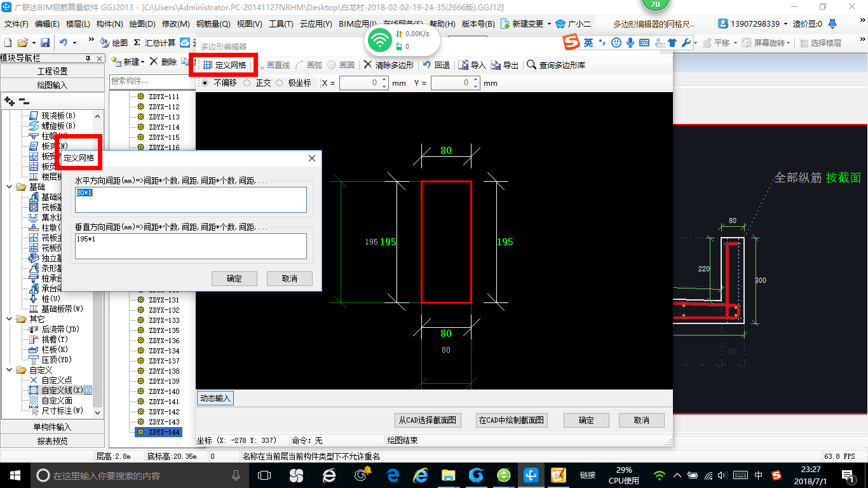Open 查询多边形库 magnifier search
This screenshot has height=488, width=868.
(x=532, y=65)
